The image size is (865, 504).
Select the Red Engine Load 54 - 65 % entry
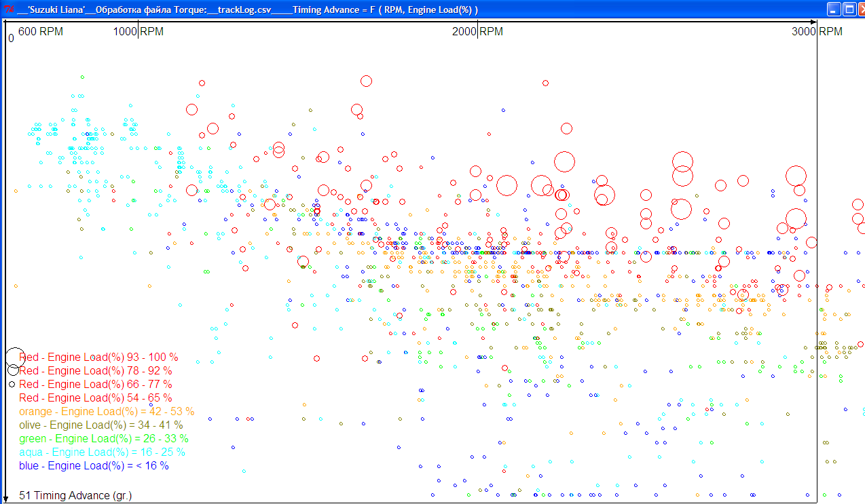pyautogui.click(x=95, y=398)
